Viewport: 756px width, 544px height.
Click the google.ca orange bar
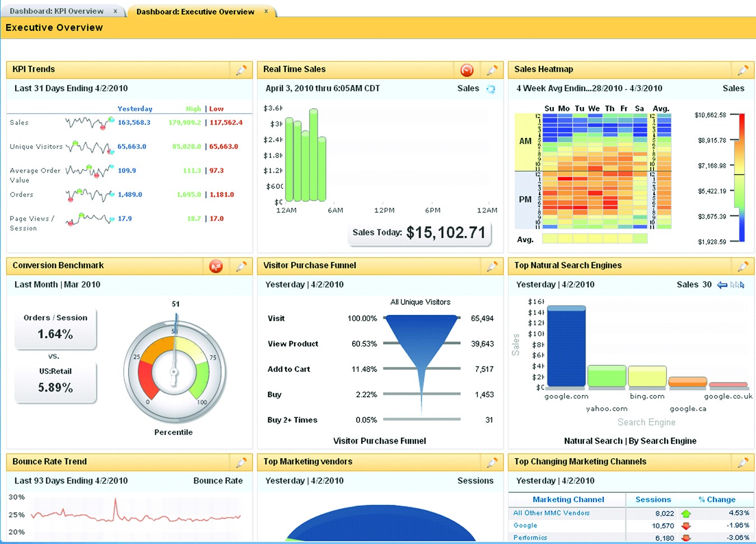[x=688, y=382]
